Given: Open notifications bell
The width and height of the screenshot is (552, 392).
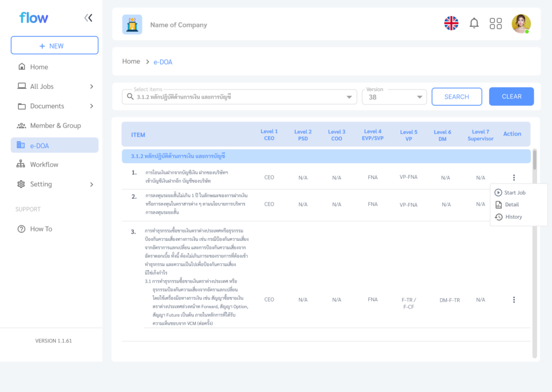Looking at the screenshot, I should coord(474,23).
